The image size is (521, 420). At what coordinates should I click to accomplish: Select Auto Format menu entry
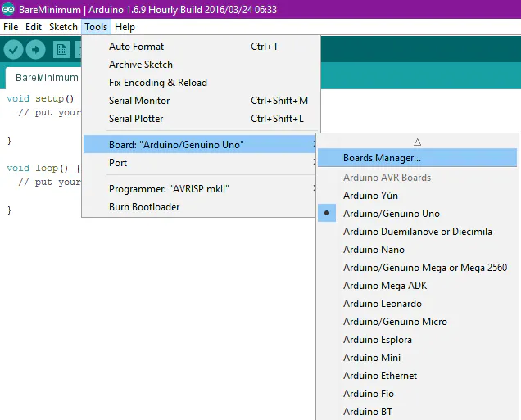(201, 47)
